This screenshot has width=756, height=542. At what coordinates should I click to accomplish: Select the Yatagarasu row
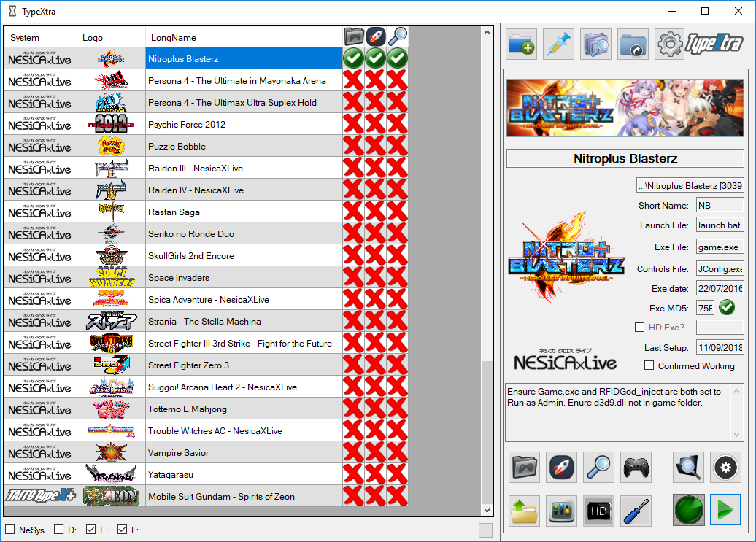tap(244, 475)
